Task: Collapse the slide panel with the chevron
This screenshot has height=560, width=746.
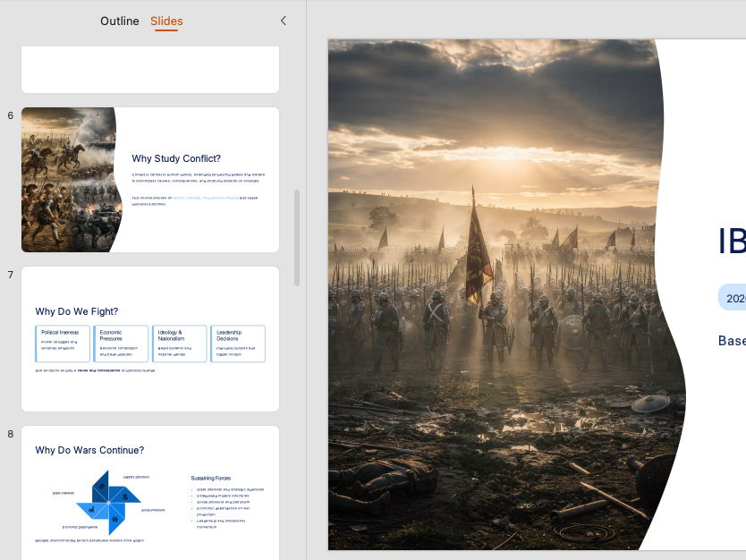Action: (x=284, y=20)
